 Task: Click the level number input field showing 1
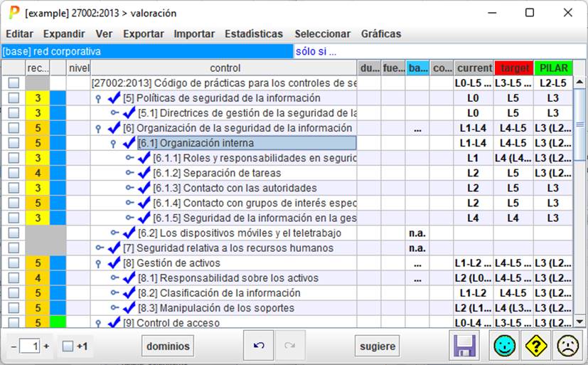(x=30, y=346)
